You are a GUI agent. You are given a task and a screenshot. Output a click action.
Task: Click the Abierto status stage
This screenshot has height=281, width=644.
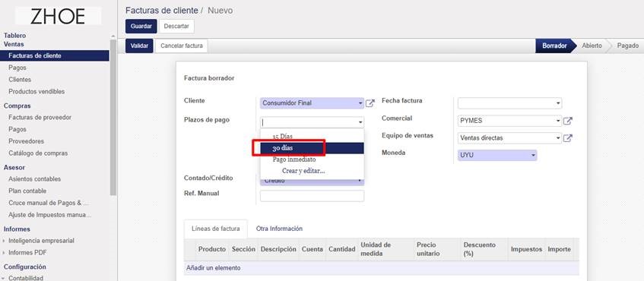point(592,46)
